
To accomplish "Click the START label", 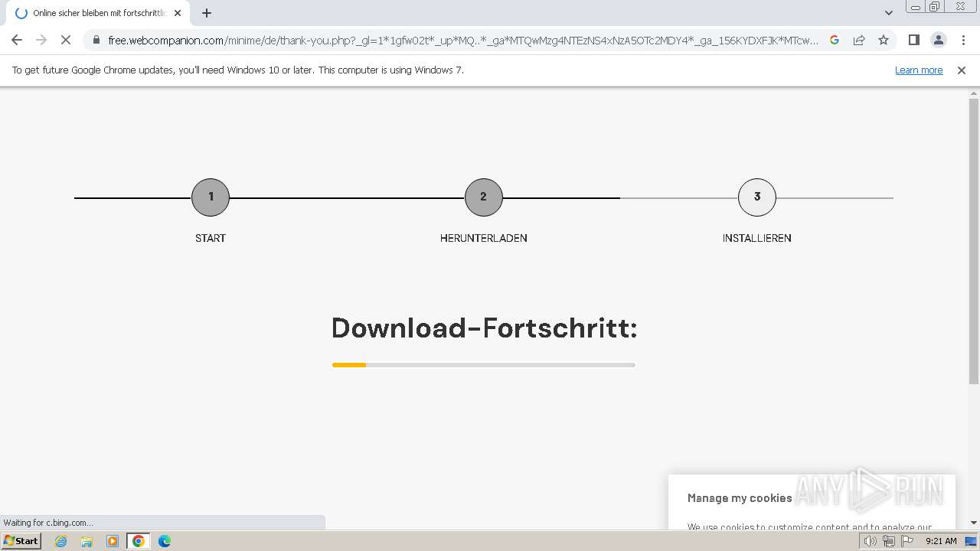I will [x=211, y=238].
